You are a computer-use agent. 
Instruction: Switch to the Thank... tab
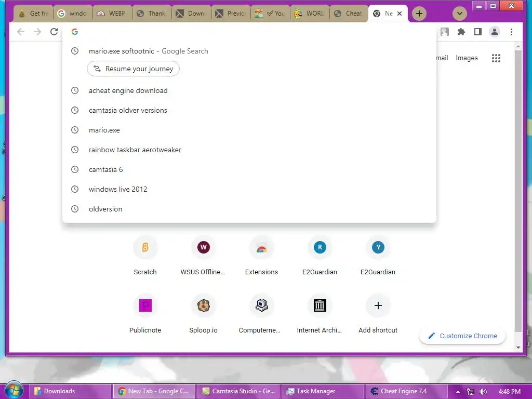tap(152, 14)
